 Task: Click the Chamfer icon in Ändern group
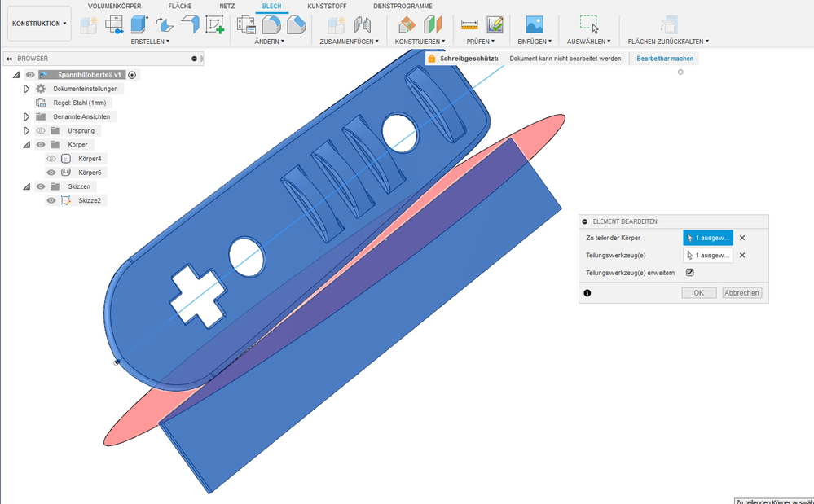pyautogui.click(x=296, y=24)
